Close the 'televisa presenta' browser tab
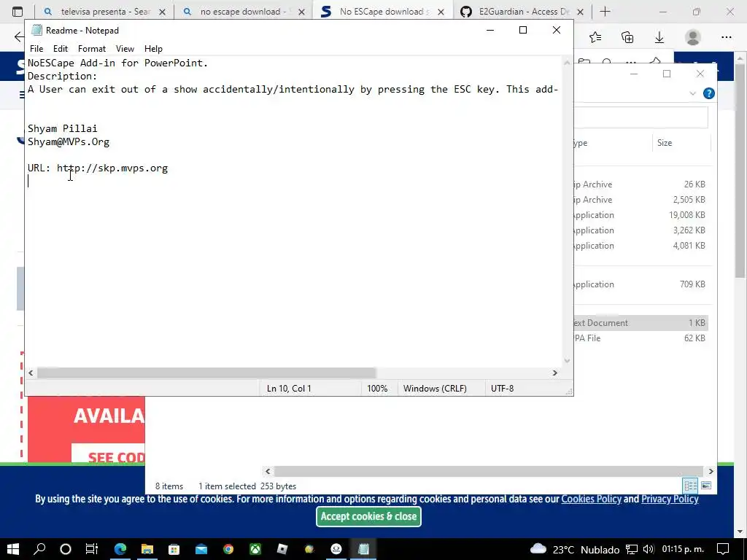The width and height of the screenshot is (747, 560). click(163, 12)
